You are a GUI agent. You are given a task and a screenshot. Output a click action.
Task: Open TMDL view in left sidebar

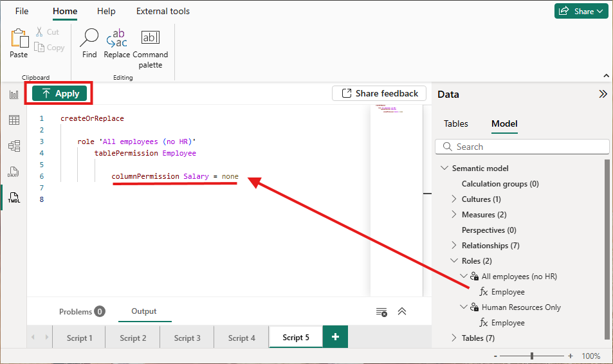click(14, 197)
